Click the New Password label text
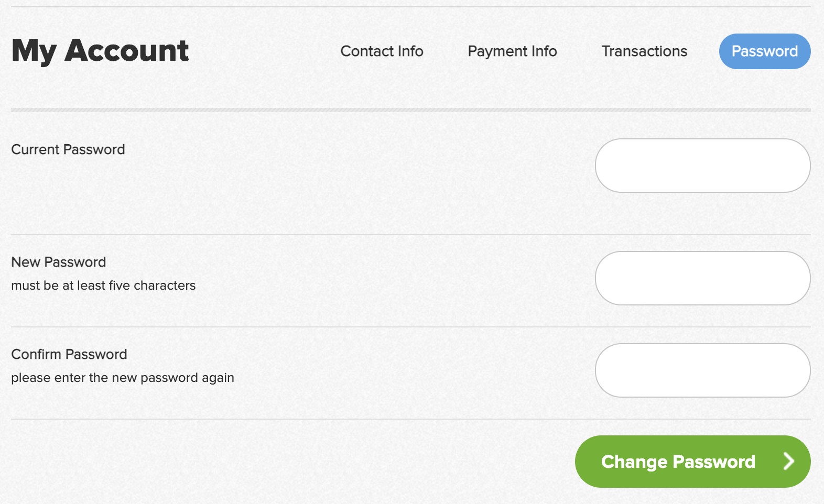This screenshot has height=504, width=824. [59, 262]
